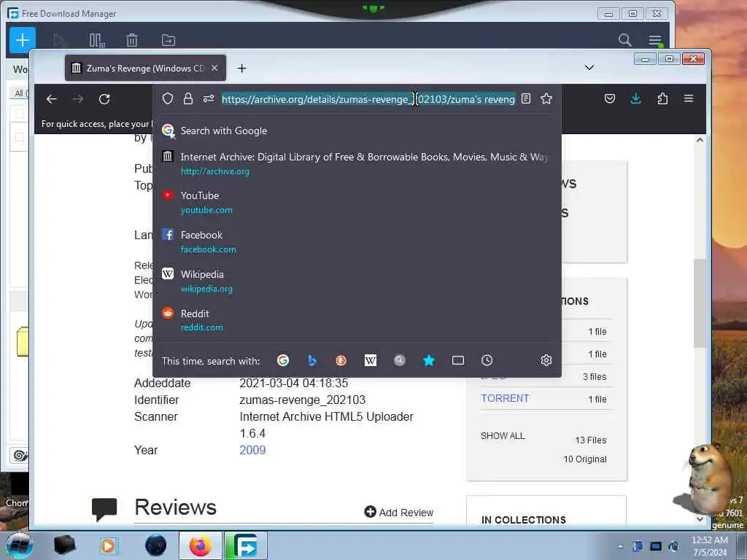Select the Wikipedia suggestion
Image resolution: width=747 pixels, height=560 pixels.
(x=357, y=281)
